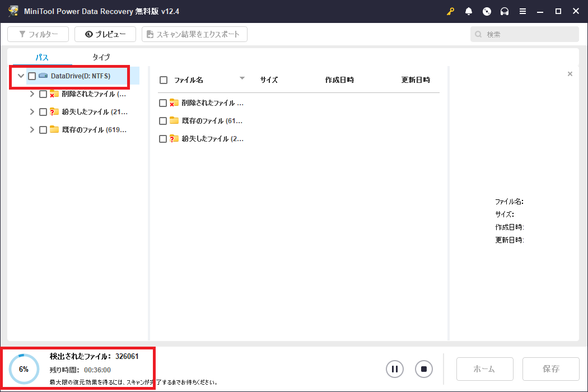
Task: Sort by the ファイル名 column header
Action: pyautogui.click(x=189, y=80)
